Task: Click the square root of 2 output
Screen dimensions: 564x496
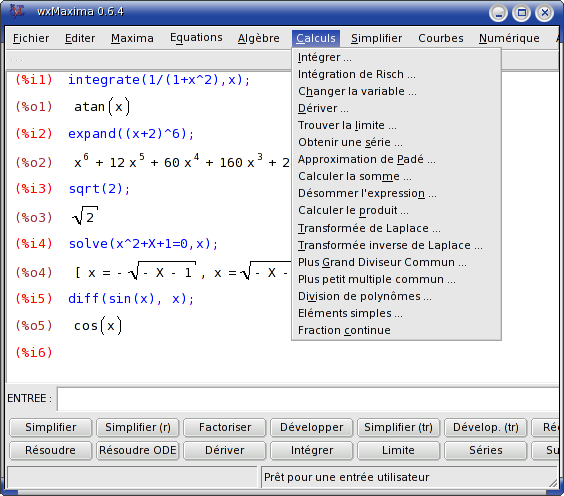Action: pos(85,216)
